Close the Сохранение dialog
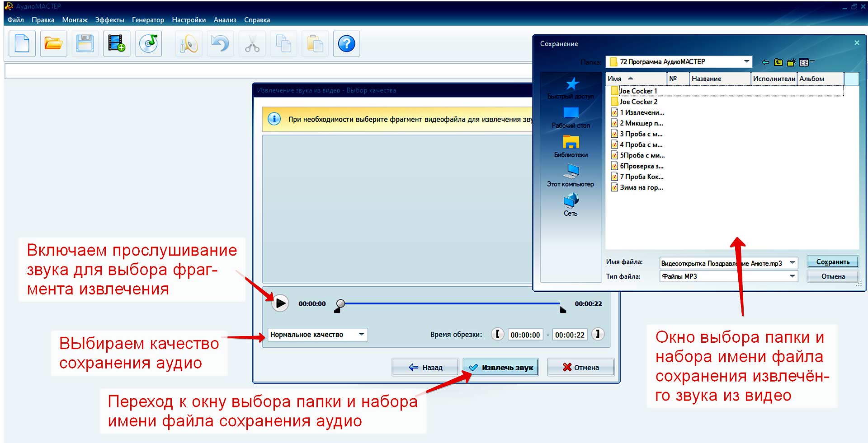This screenshot has height=443, width=868. click(857, 43)
